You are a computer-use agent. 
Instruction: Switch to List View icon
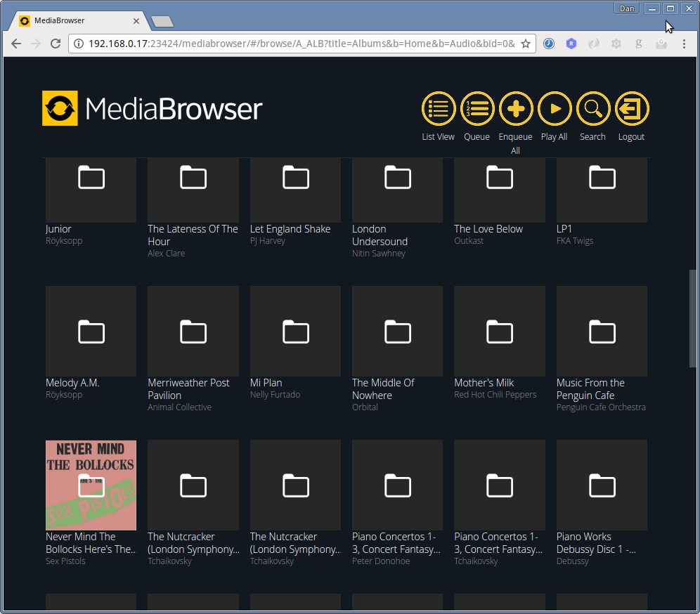pyautogui.click(x=439, y=108)
